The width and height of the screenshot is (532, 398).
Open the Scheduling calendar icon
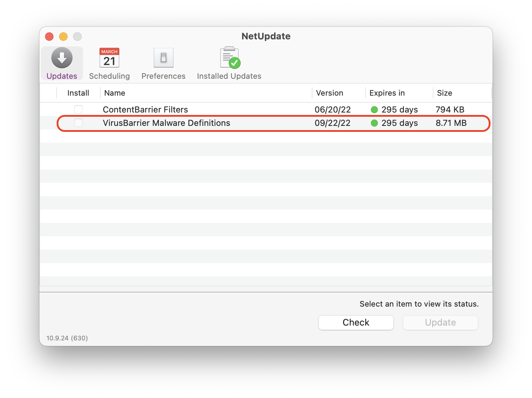(109, 58)
